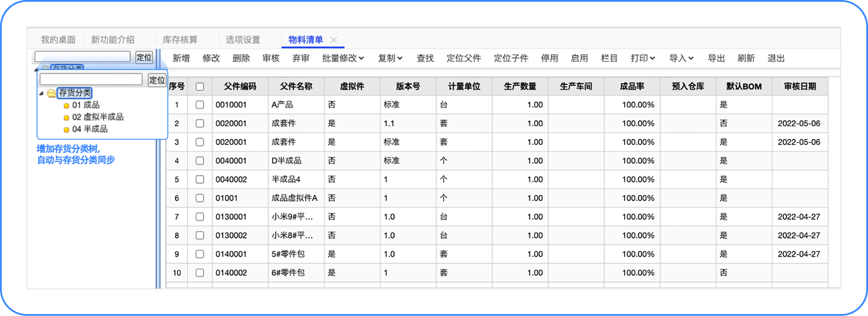This screenshot has width=868, height=316.
Task: Click the yellow dot icon of 04 半成品
Action: pyautogui.click(x=66, y=130)
